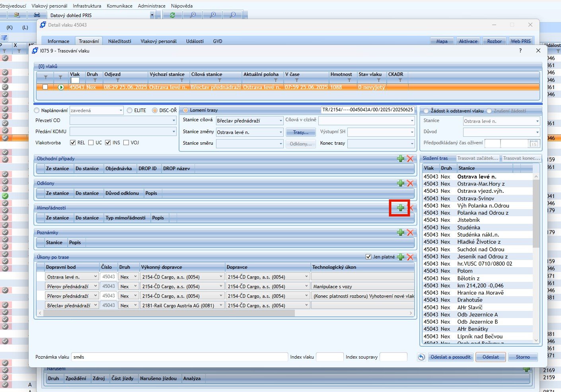Image resolution: width=561 pixels, height=392 pixels.
Task: Delete entry in Obchodní případy with red X
Action: (x=410, y=159)
